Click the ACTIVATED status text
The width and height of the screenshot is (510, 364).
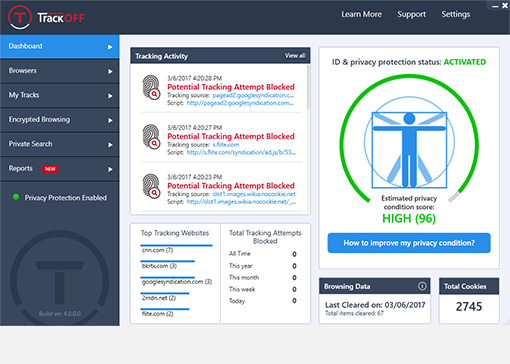tap(465, 62)
